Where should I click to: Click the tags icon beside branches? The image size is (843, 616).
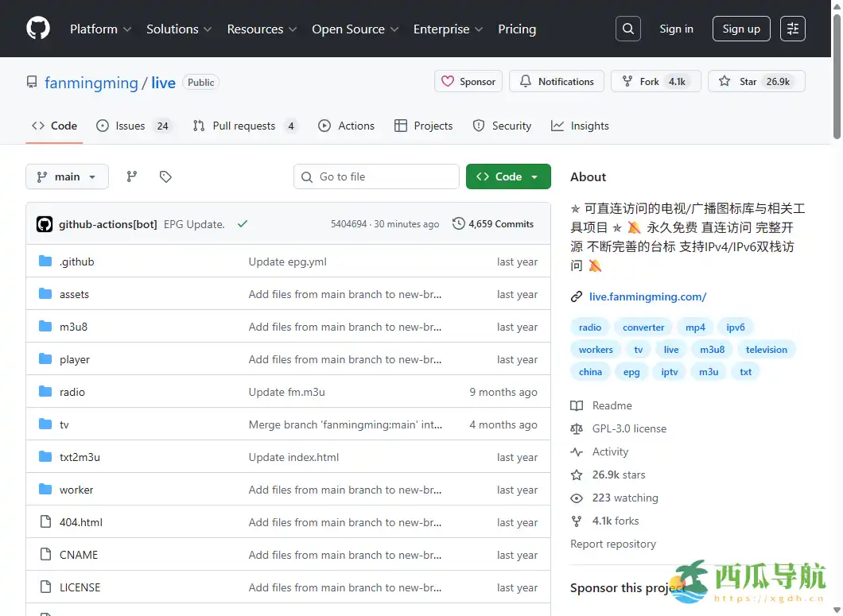165,176
